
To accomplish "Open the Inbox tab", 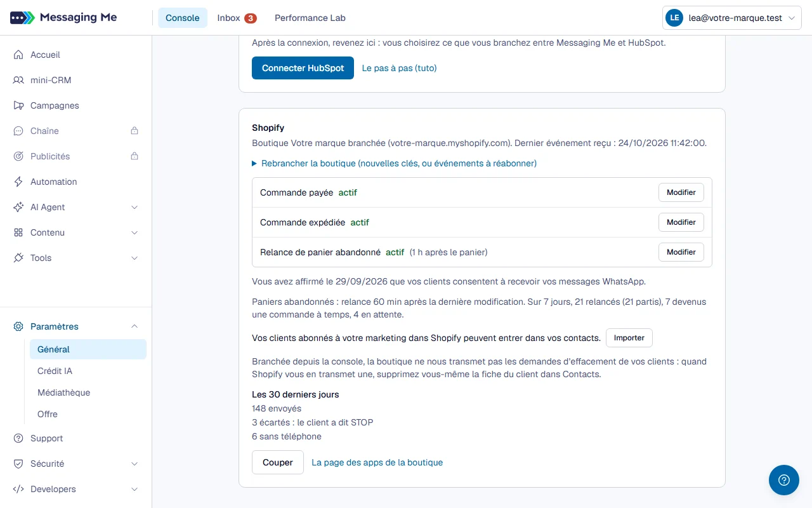I will coord(237,18).
